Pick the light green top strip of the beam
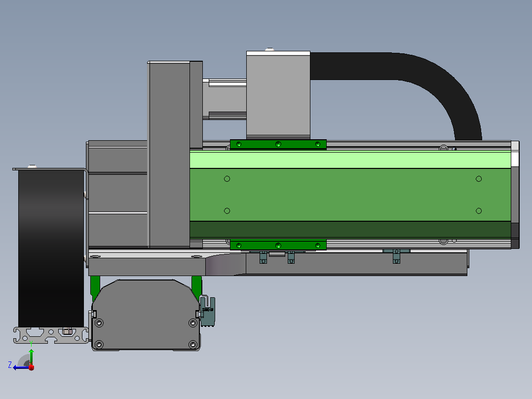The image size is (532, 399). pos(350,160)
